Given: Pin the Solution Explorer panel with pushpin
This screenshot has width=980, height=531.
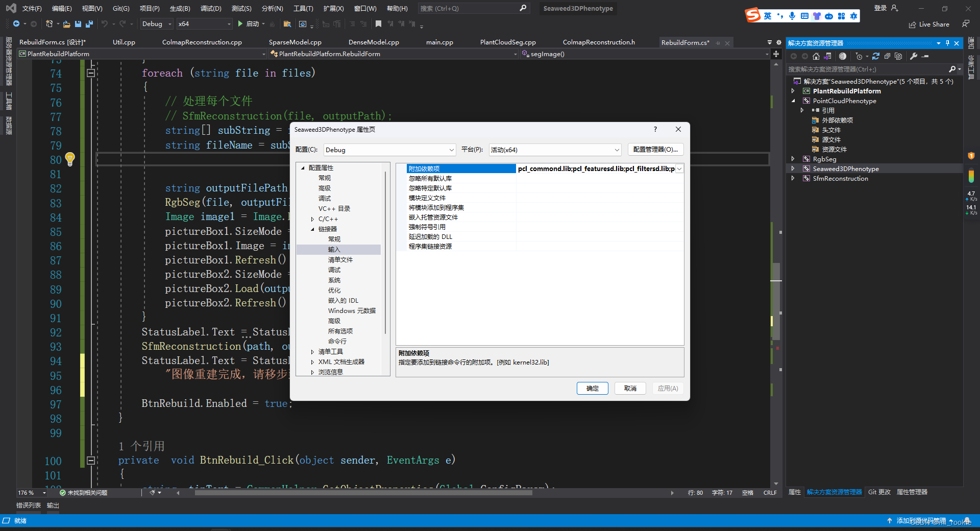Looking at the screenshot, I should point(947,43).
